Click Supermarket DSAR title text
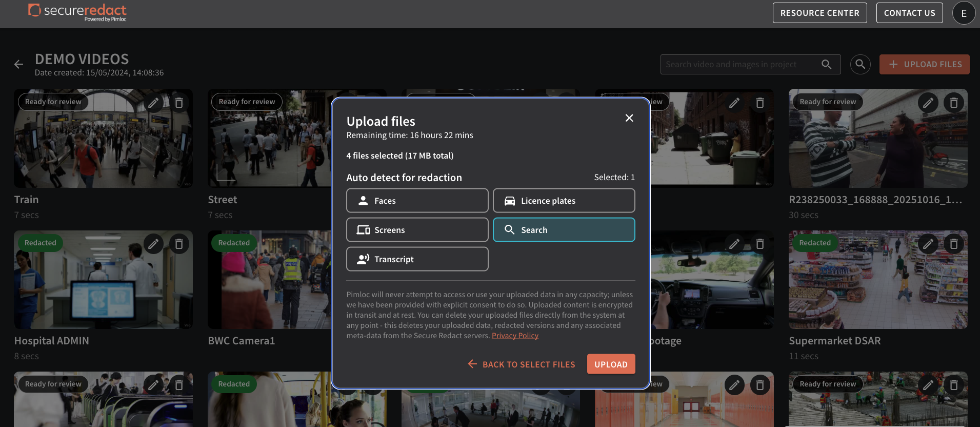The width and height of the screenshot is (980, 427). [834, 341]
